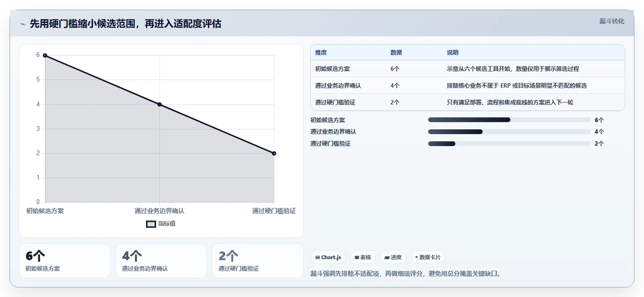Click the 通过硬门槛验证 progress bar

[509, 144]
